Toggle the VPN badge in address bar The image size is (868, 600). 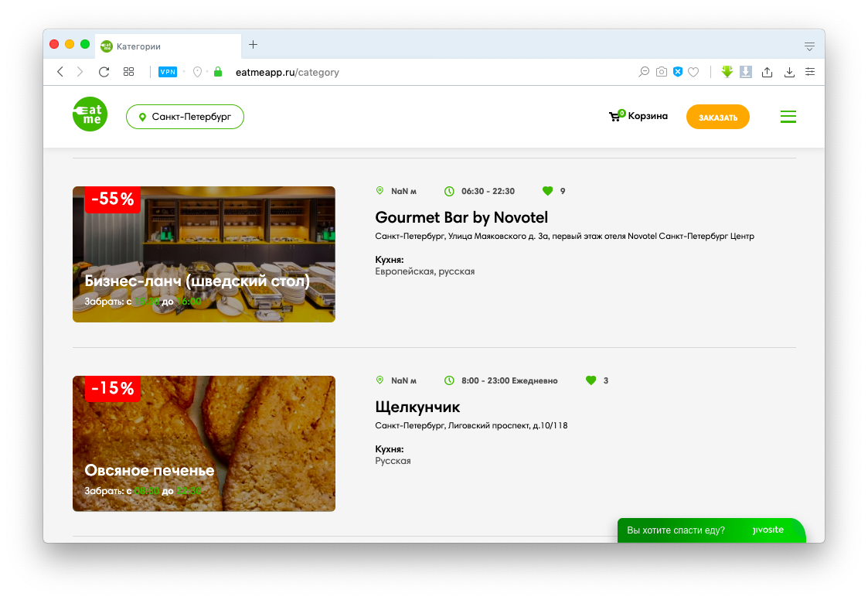168,72
